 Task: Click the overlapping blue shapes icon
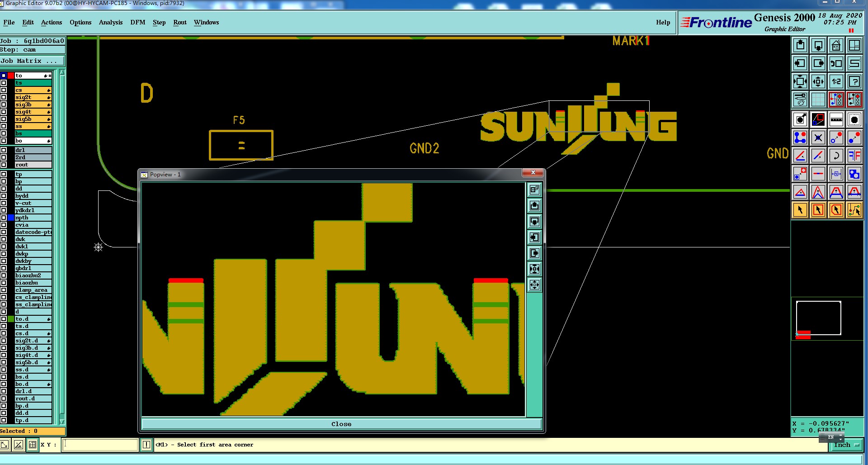(x=854, y=174)
